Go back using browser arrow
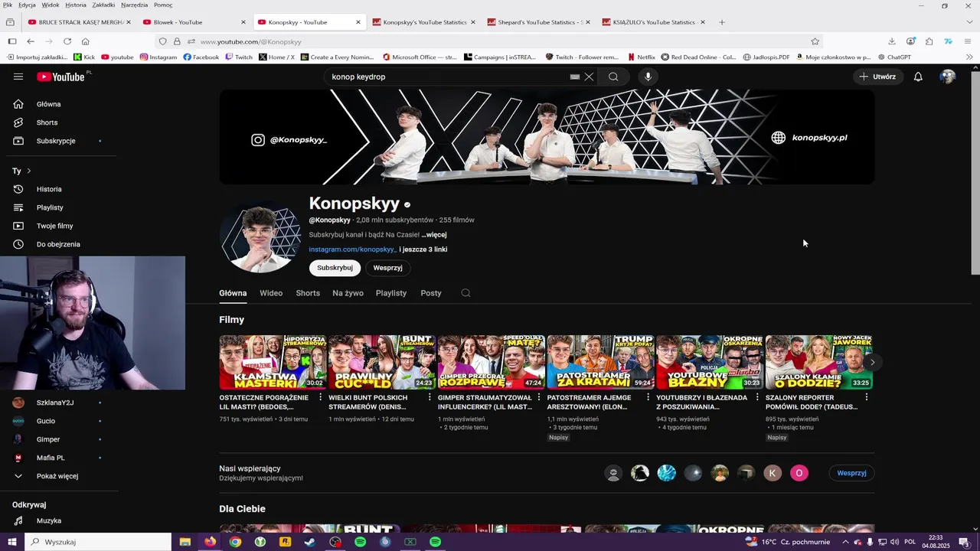The height and width of the screenshot is (551, 980). pyautogui.click(x=30, y=41)
